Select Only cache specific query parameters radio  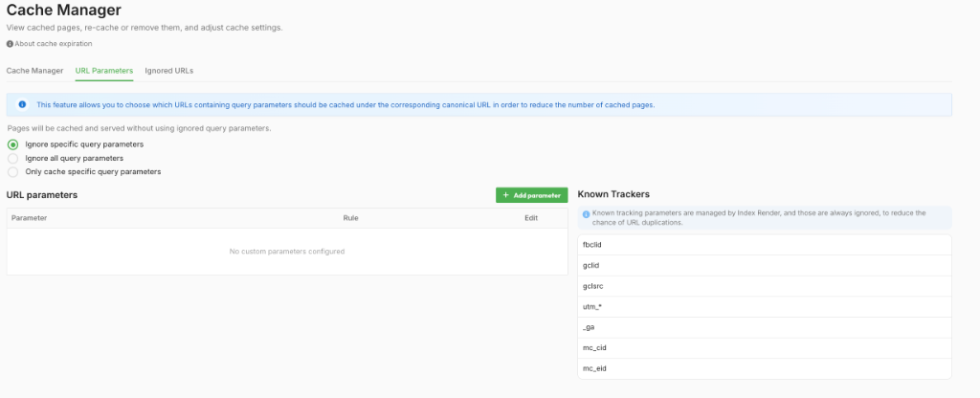pos(12,172)
